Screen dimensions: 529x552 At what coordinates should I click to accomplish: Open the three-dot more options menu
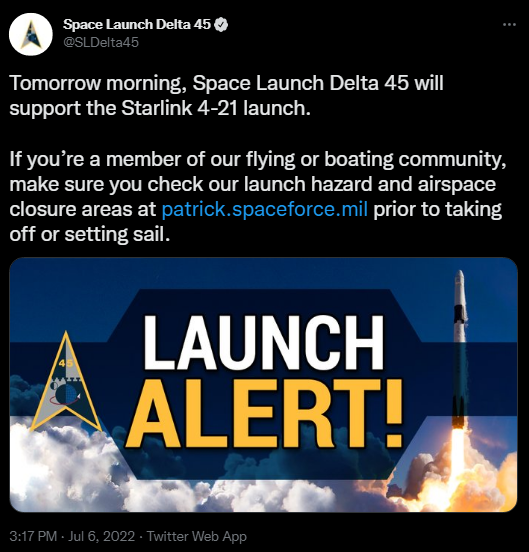pos(509,25)
